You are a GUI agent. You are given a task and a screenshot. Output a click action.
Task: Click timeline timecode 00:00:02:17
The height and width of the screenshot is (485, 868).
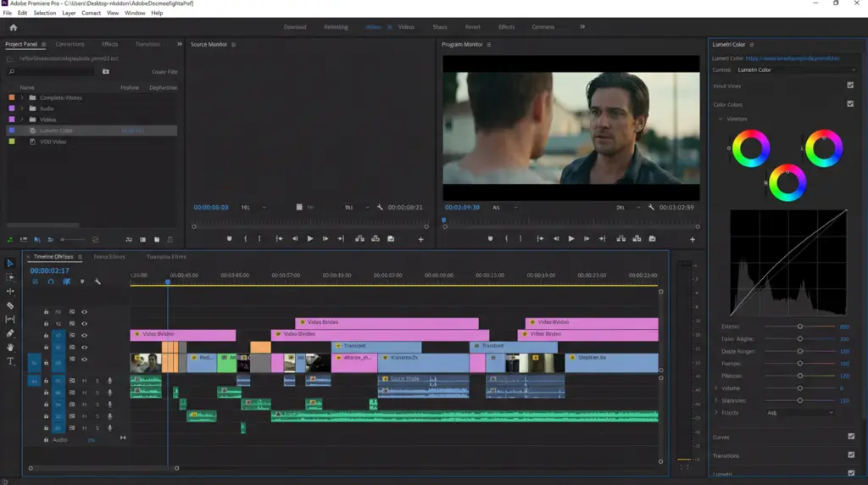49,270
